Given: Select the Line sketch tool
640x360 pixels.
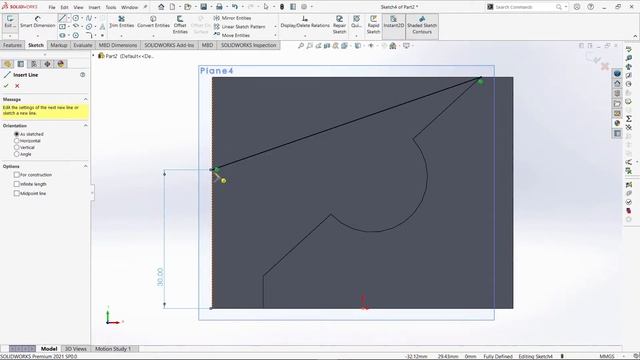Looking at the screenshot, I should (x=62, y=18).
